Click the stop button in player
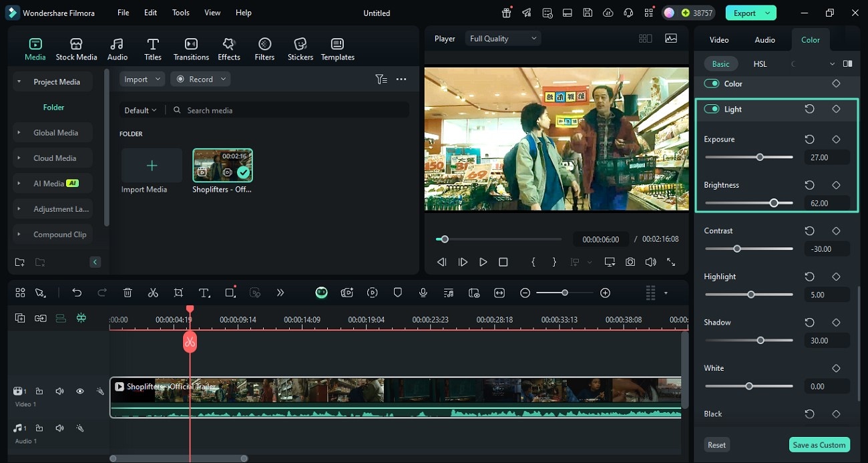This screenshot has height=463, width=868. [503, 262]
